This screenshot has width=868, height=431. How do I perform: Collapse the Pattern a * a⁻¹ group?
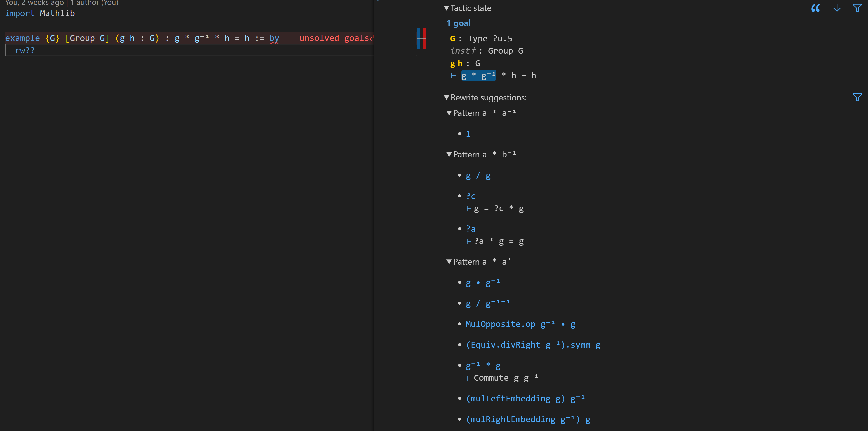[449, 113]
